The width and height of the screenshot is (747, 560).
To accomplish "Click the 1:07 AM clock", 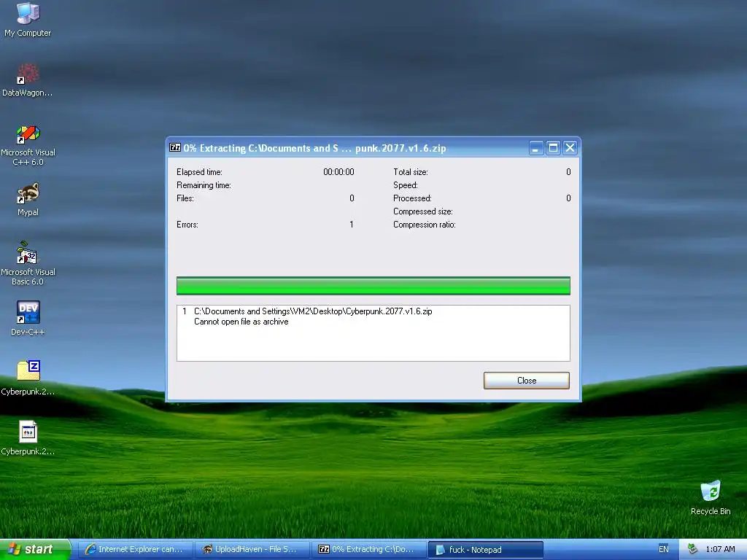I will pos(720,549).
